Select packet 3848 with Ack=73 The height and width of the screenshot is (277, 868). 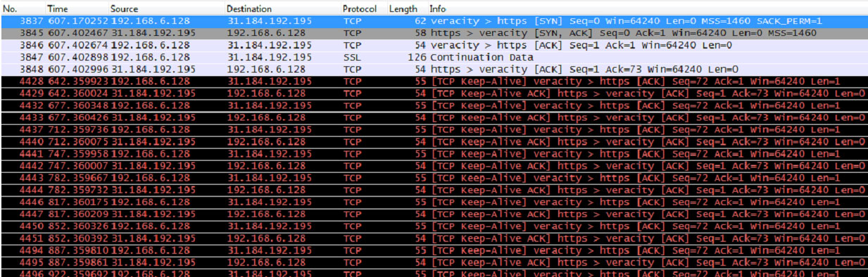(x=434, y=69)
